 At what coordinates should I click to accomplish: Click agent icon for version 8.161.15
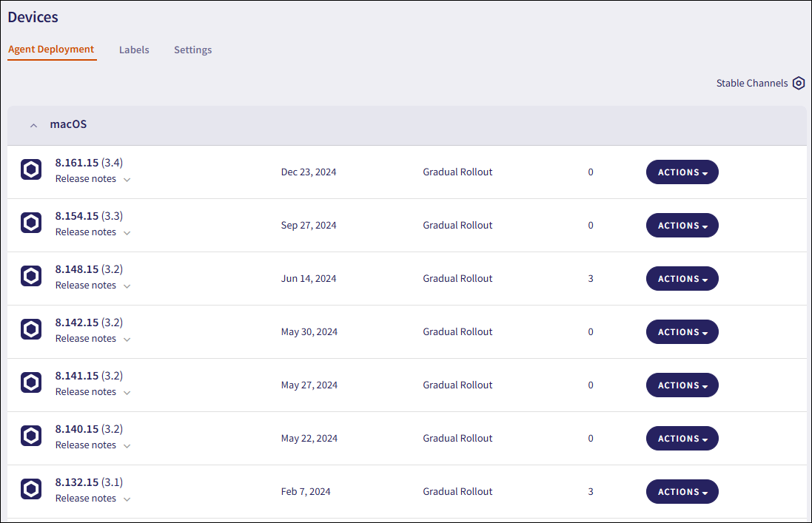pos(31,169)
